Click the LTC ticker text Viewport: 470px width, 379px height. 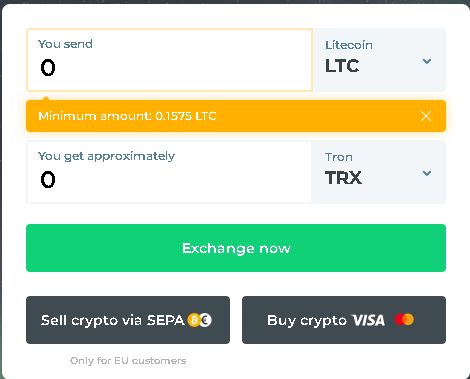pyautogui.click(x=342, y=66)
